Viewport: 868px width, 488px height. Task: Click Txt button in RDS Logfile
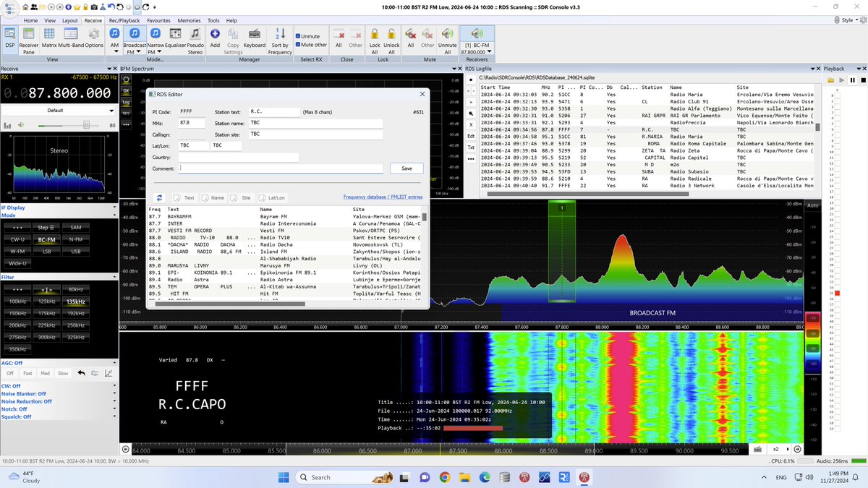pyautogui.click(x=471, y=147)
